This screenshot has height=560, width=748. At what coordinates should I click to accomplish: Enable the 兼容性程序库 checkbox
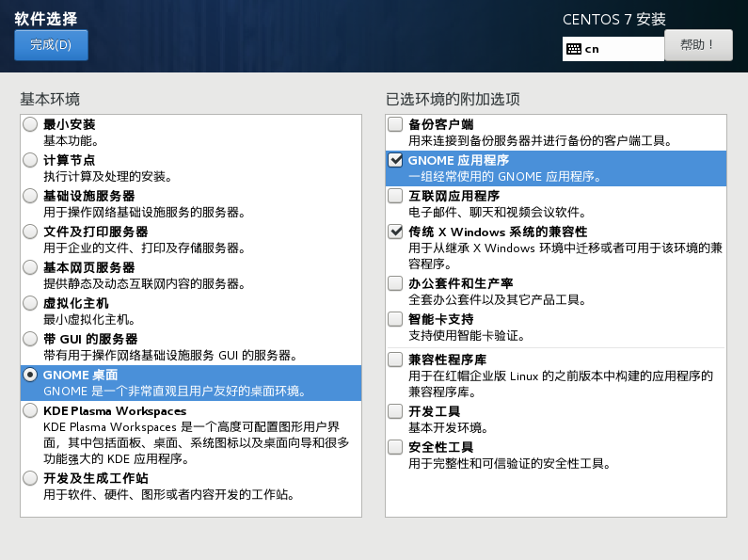tap(395, 360)
